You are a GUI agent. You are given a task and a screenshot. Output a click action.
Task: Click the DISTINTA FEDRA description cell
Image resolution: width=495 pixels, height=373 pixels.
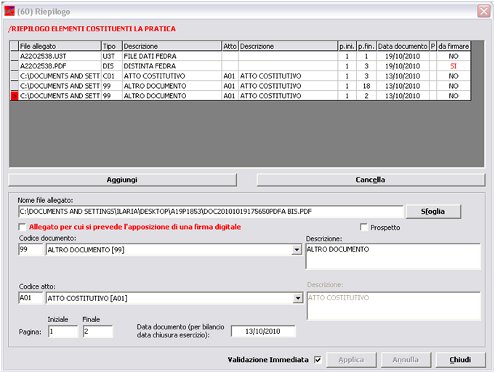coord(172,66)
